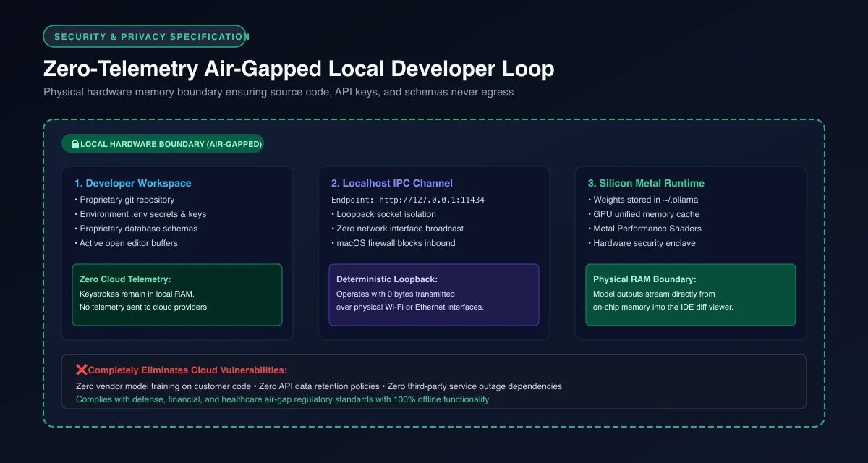868x463 pixels.
Task: Click "No telemetry sent to cloud providers." line
Action: 144,307
